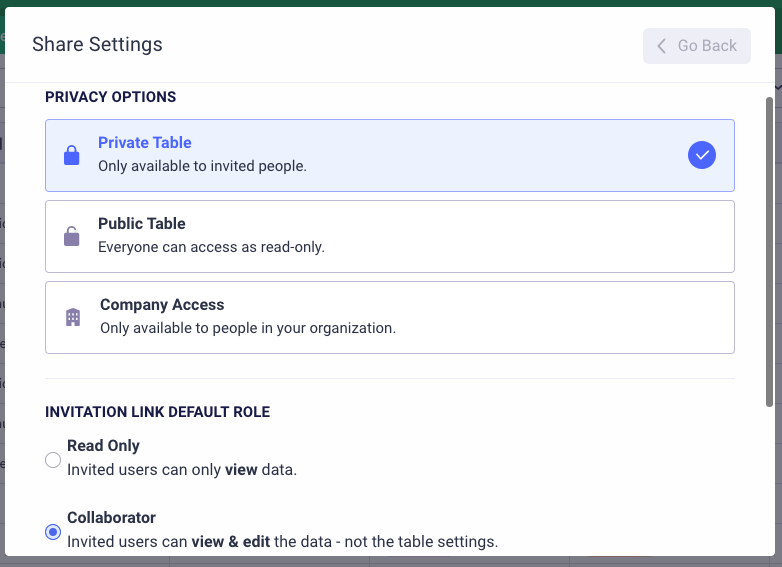Click "Invited users can only view data" text
The height and width of the screenshot is (567, 782).
tap(182, 468)
